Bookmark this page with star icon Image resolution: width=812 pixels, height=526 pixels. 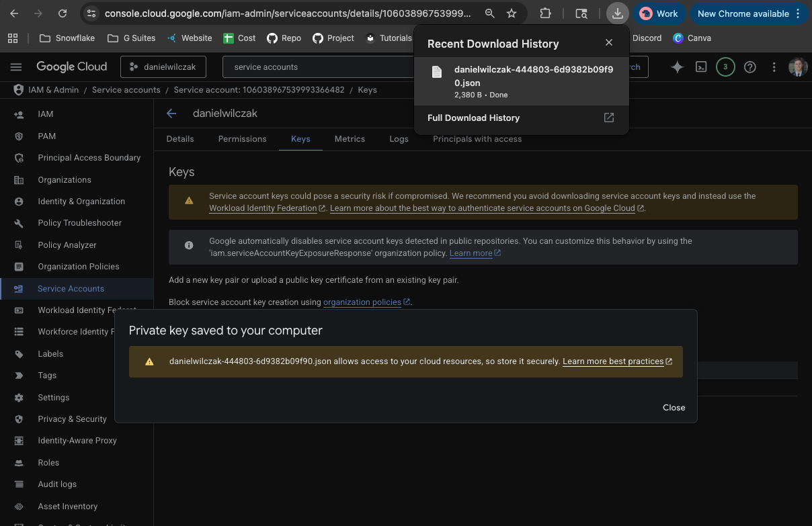pyautogui.click(x=512, y=13)
